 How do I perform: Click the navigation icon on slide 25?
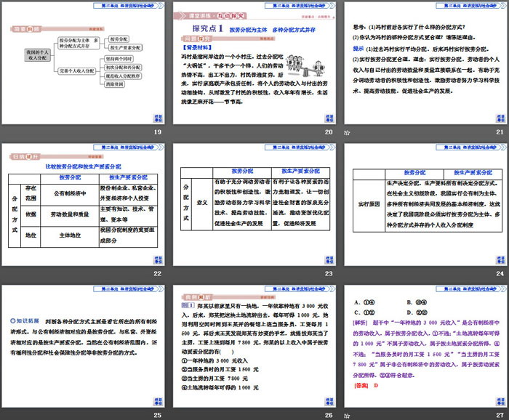(158, 401)
